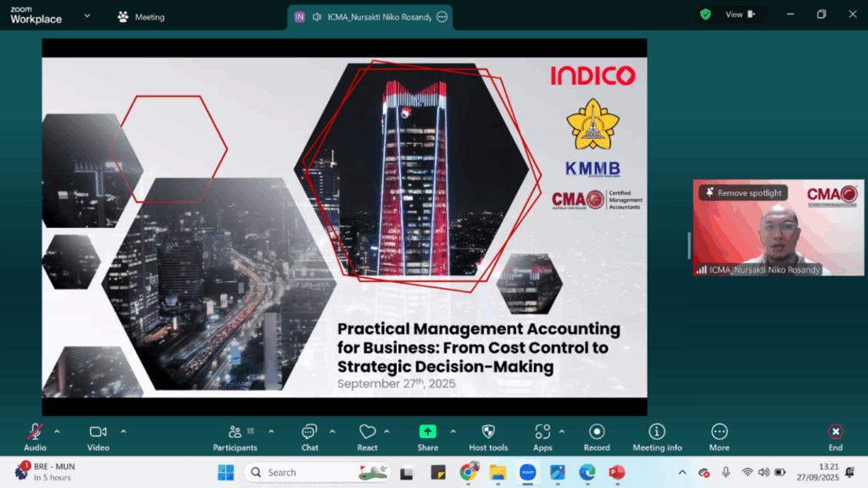
Task: Click Remove spotlight on speaker video
Action: click(x=743, y=193)
